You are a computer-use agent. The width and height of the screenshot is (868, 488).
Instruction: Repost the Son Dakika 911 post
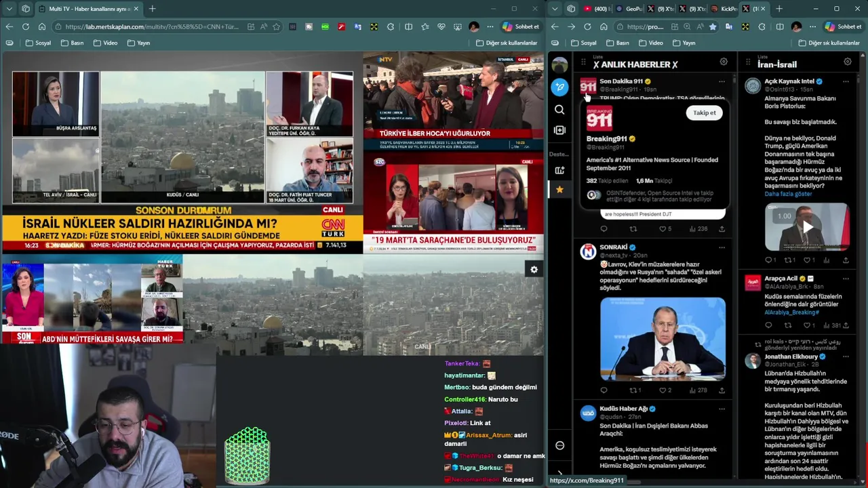pos(633,229)
